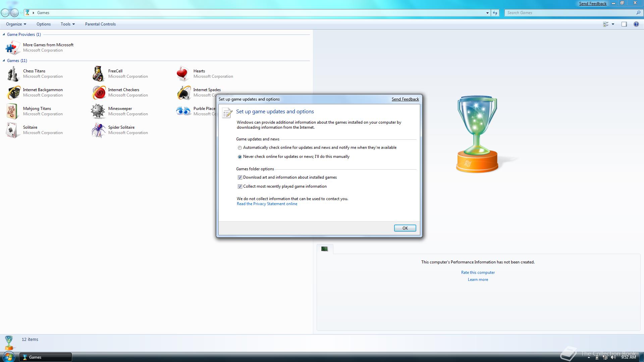Select the Spider Solitaire spider icon
This screenshot has height=362, width=644.
(98, 130)
